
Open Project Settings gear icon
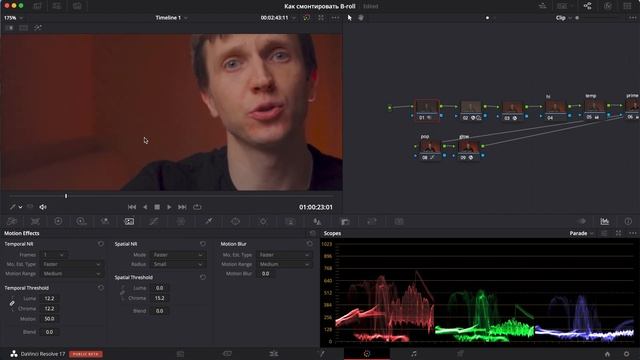click(627, 354)
